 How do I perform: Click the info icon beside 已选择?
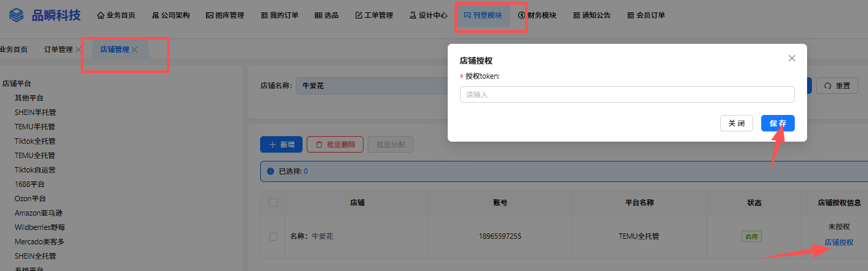(x=270, y=171)
